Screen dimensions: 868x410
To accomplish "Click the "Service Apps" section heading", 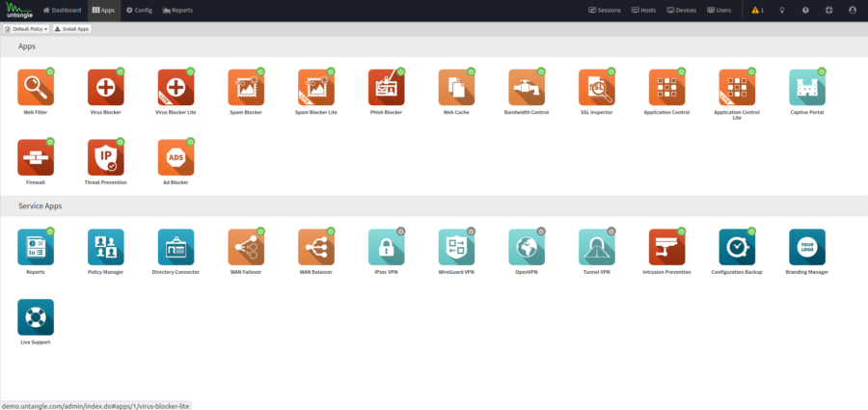I will click(x=41, y=205).
